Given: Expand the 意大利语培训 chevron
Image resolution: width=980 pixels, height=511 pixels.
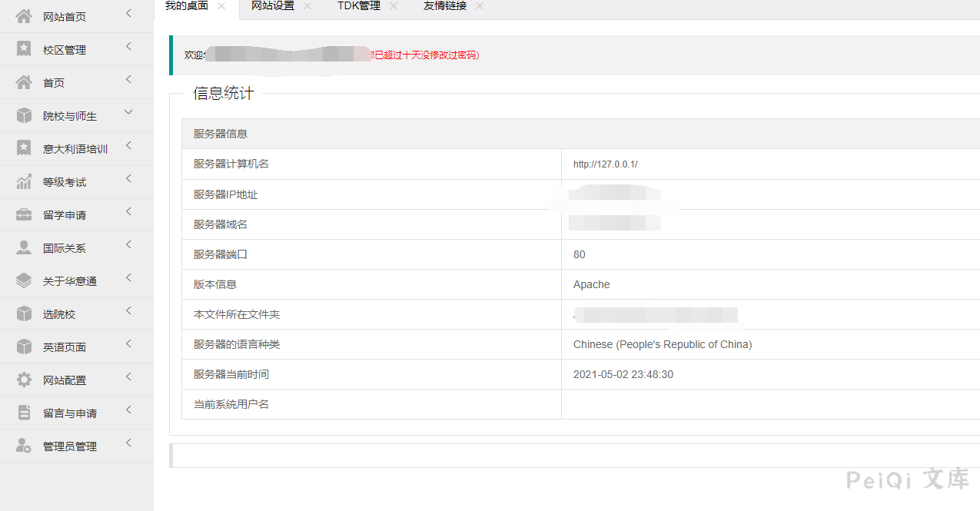Looking at the screenshot, I should pyautogui.click(x=128, y=145).
